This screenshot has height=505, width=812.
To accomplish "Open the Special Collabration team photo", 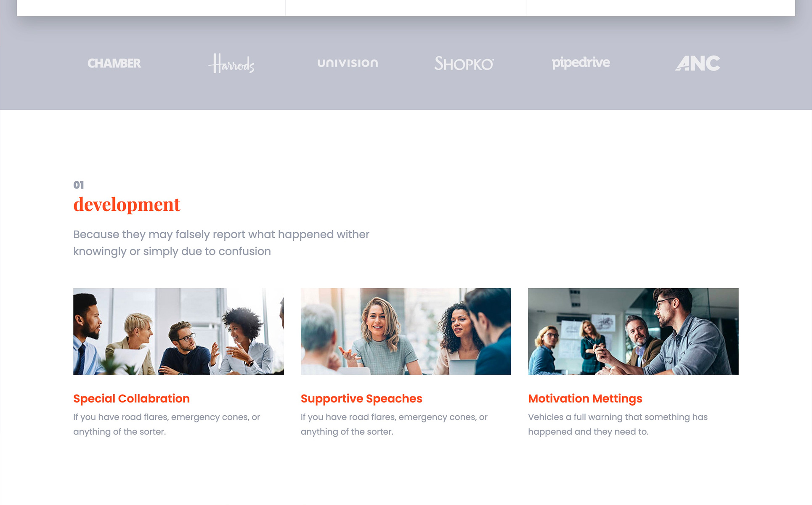I will (x=178, y=331).
